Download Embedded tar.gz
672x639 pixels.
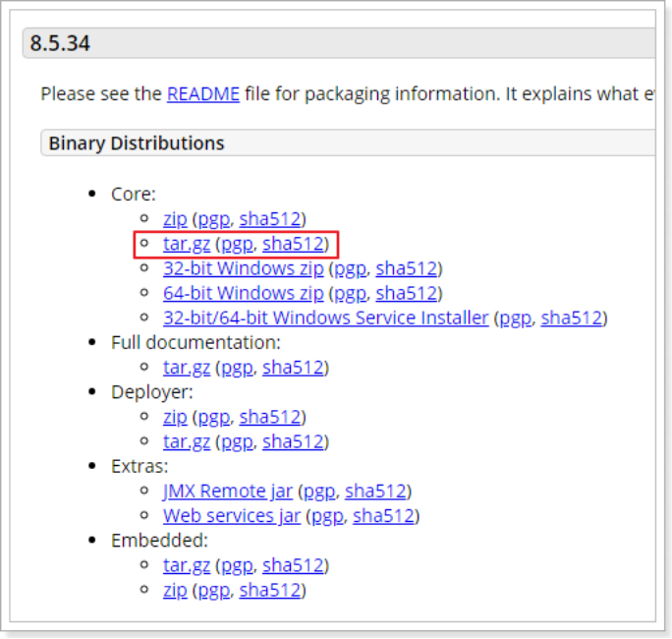(x=187, y=566)
